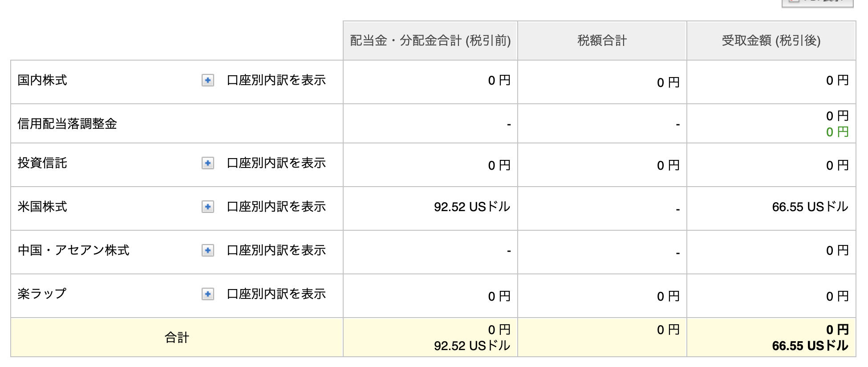Viewport: 868px width, 367px height.
Task: Click the 合計 total row label
Action: [177, 338]
